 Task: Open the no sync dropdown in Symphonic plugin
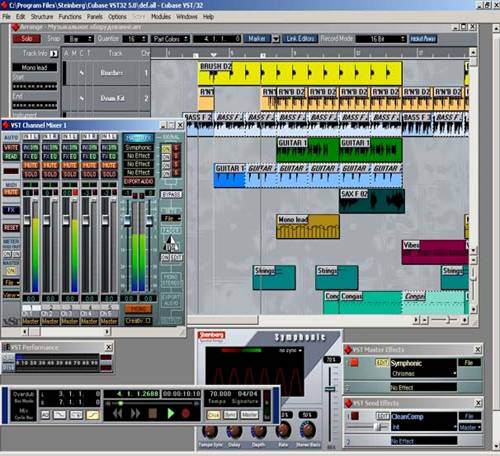click(x=290, y=350)
